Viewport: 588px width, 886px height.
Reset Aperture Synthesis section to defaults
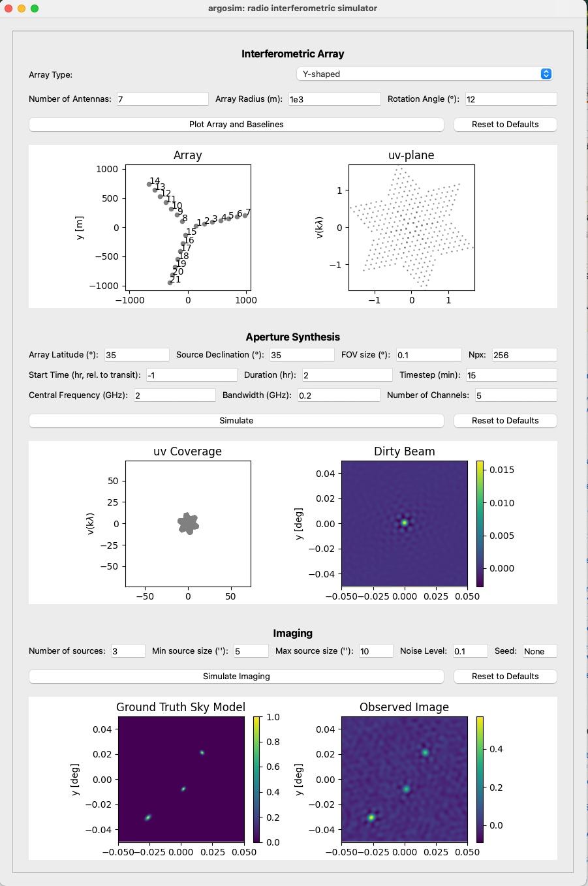click(x=505, y=421)
